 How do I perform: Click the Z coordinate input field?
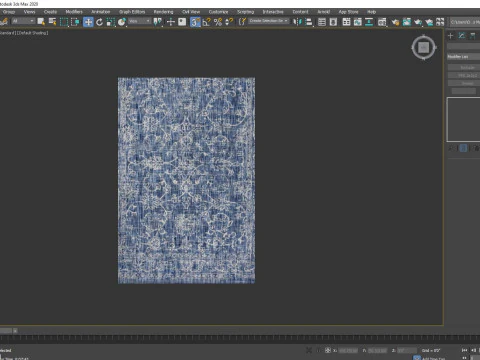(x=407, y=350)
